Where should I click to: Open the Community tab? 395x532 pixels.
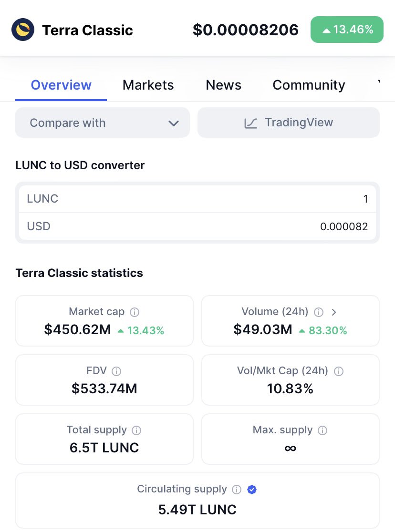308,85
